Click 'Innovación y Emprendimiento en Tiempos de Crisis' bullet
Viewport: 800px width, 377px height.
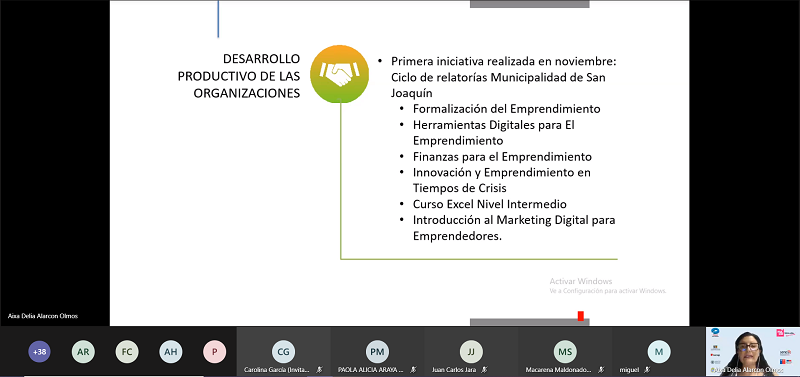click(x=502, y=180)
